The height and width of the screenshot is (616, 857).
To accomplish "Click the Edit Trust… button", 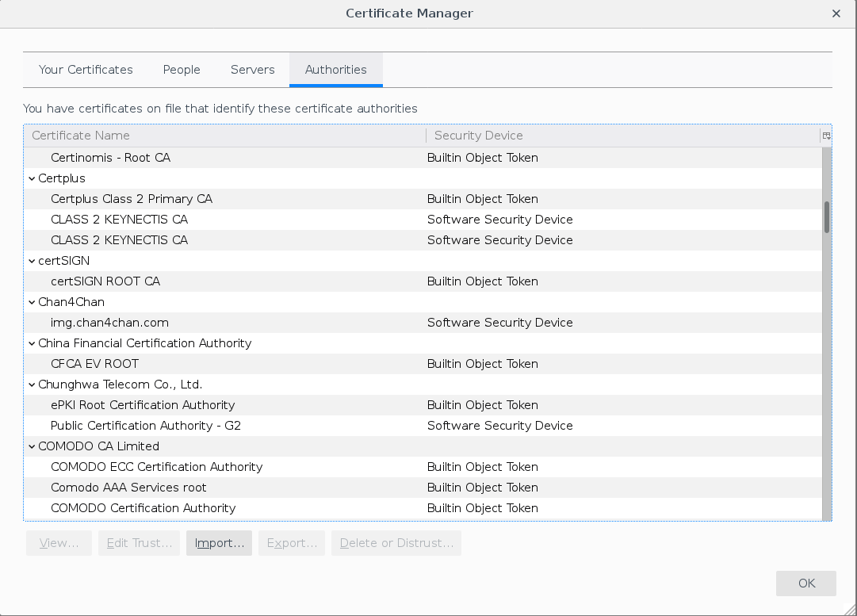I will (140, 543).
